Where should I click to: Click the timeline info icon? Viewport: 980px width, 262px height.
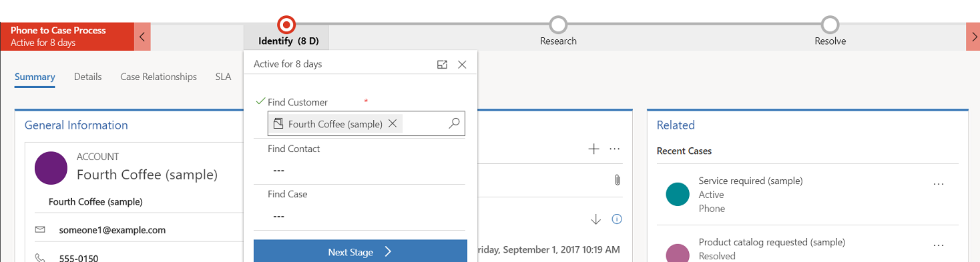pos(618,219)
